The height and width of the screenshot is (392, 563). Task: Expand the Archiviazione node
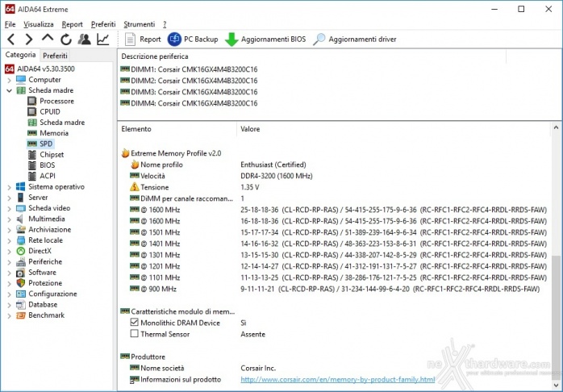(x=10, y=230)
